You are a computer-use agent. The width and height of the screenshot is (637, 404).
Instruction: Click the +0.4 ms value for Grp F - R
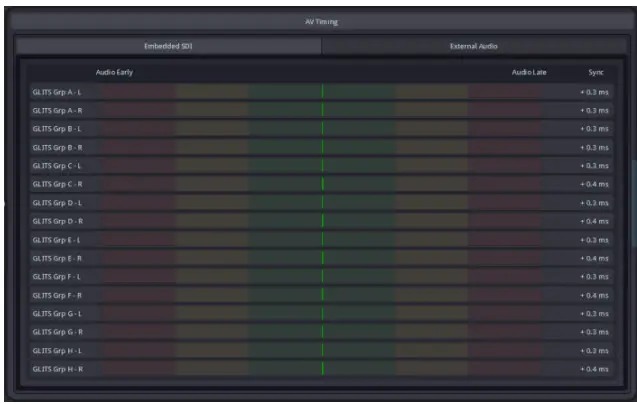coord(594,295)
